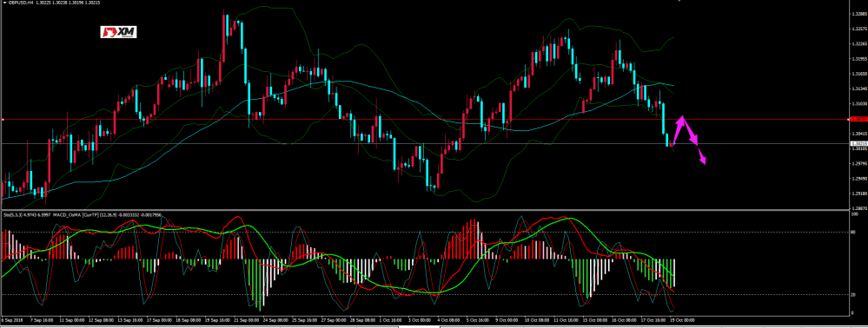The height and width of the screenshot is (328, 868).
Task: Click time axis label 9 Oct 00:00
Action: click(507, 319)
